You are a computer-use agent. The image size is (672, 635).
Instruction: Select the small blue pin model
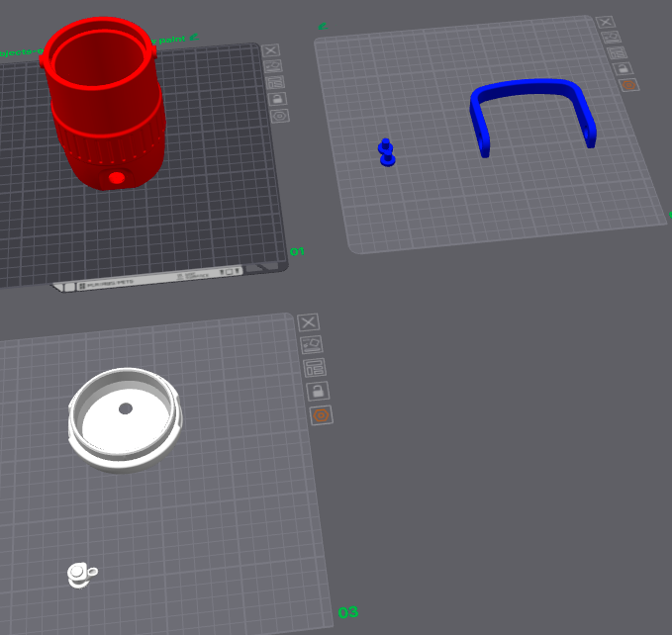[387, 152]
